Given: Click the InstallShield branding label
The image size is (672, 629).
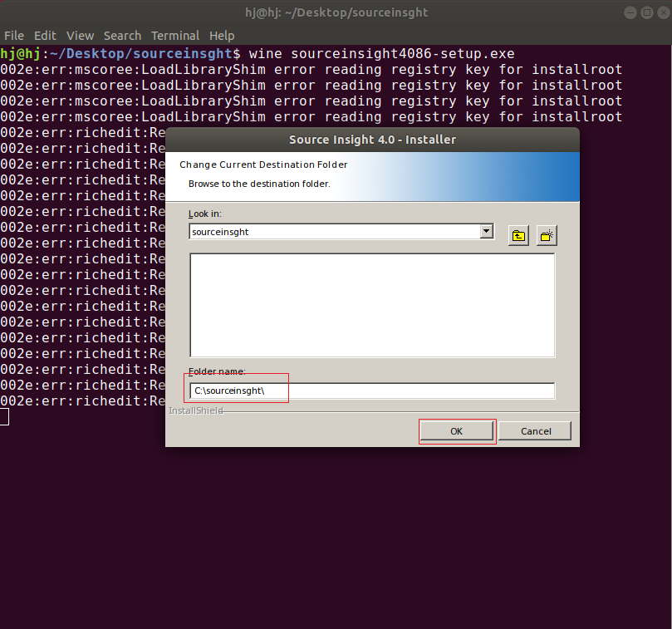Looking at the screenshot, I should coord(197,410).
